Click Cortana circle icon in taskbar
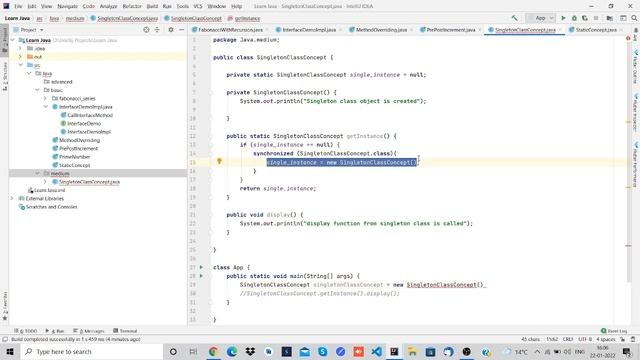Viewport: 640px width, 360px height. coord(173,351)
